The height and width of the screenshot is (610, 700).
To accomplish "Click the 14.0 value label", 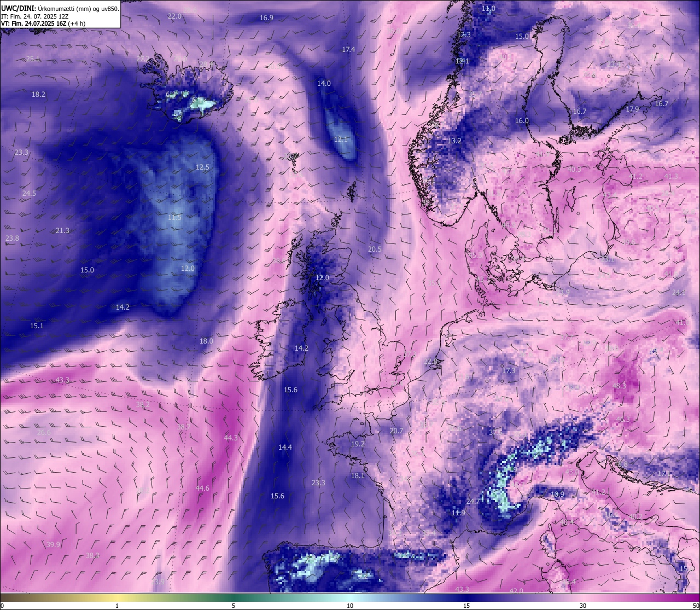I will (324, 84).
